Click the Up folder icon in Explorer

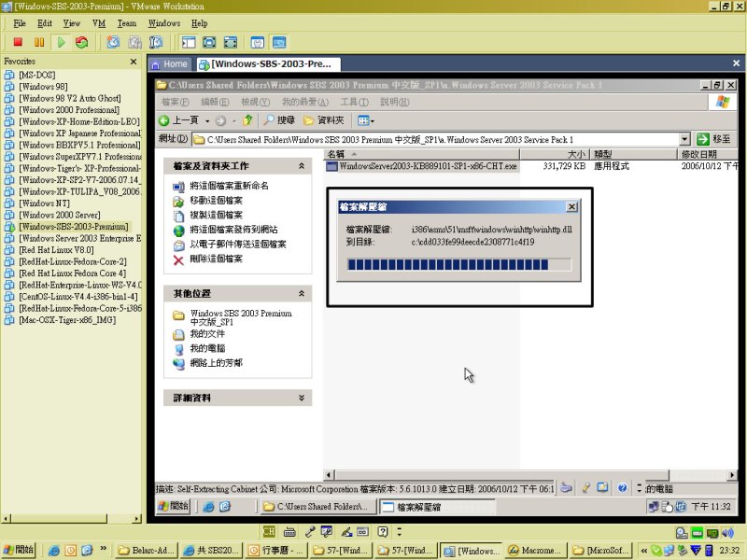pos(247,120)
